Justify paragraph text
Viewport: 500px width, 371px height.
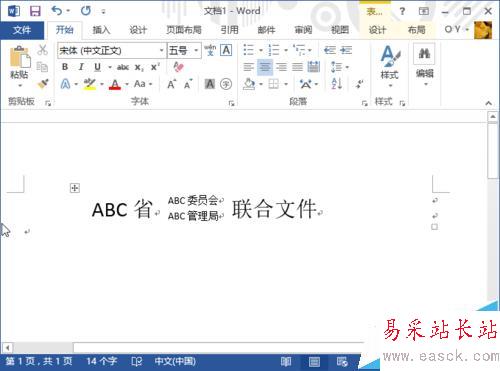coord(298,67)
